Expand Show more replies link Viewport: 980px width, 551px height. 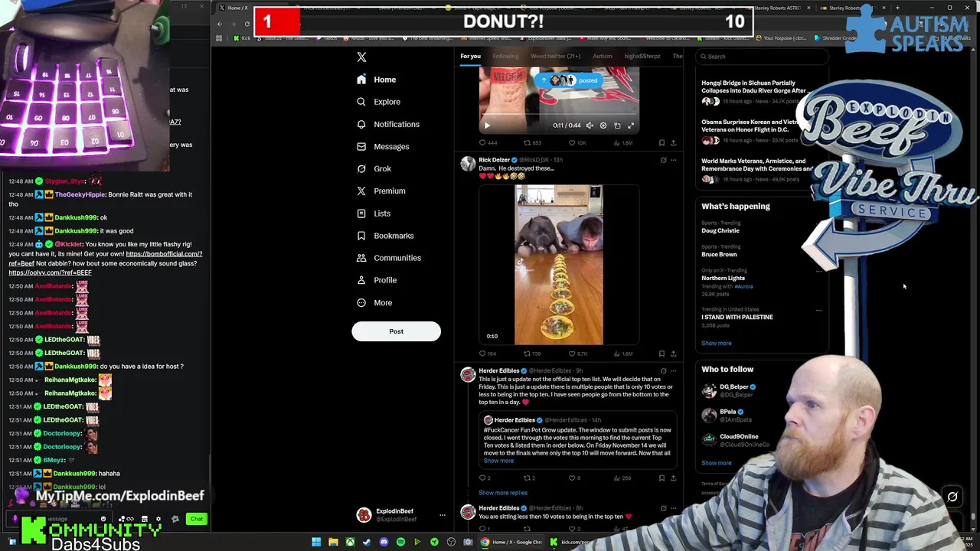[503, 493]
